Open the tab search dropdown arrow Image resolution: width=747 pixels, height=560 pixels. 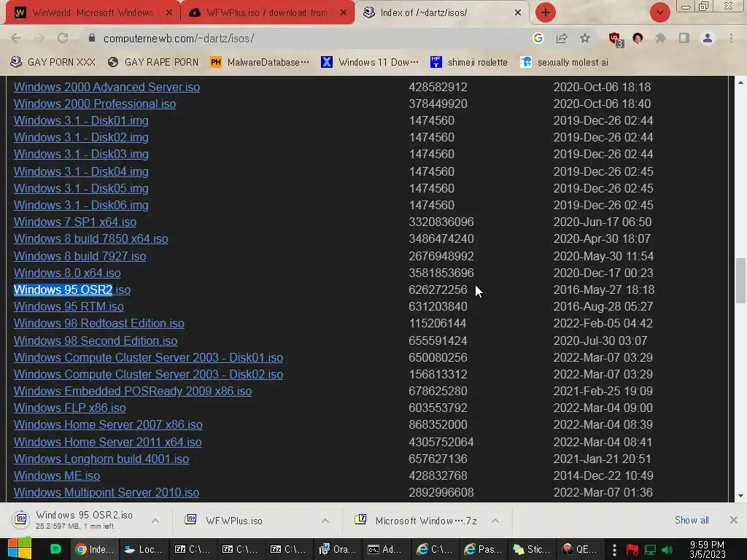(x=659, y=12)
